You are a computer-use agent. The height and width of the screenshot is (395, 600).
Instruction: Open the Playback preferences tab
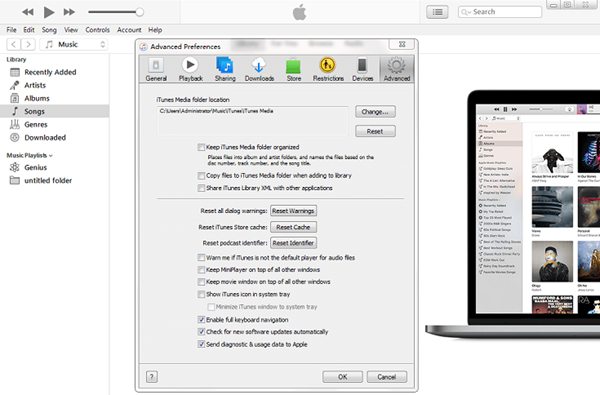click(190, 69)
